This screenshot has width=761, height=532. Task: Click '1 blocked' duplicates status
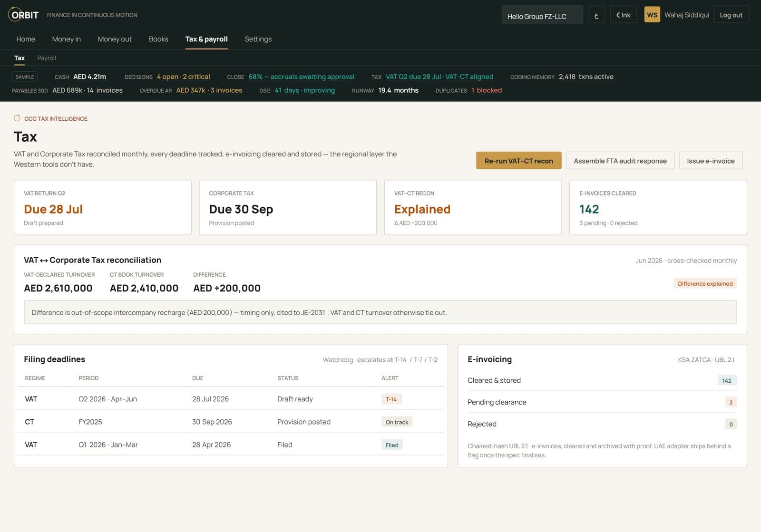pos(487,90)
